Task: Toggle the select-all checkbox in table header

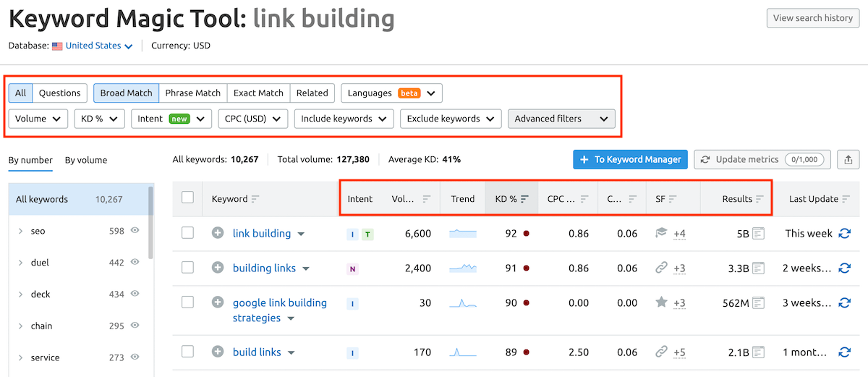Action: [188, 198]
